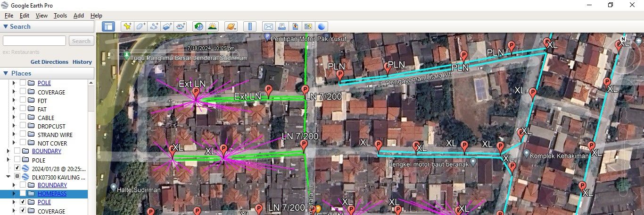
Task: Enable the FDT folder checkbox
Action: coord(23,101)
